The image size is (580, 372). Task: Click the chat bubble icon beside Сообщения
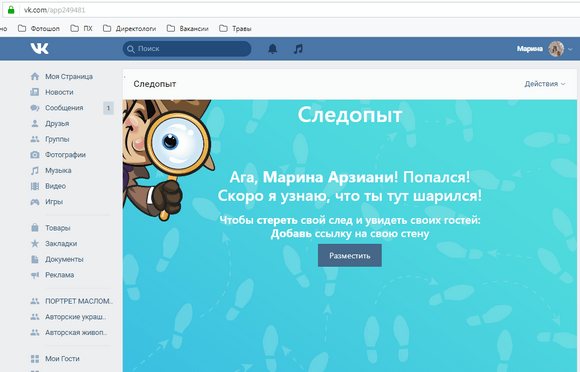pos(35,108)
